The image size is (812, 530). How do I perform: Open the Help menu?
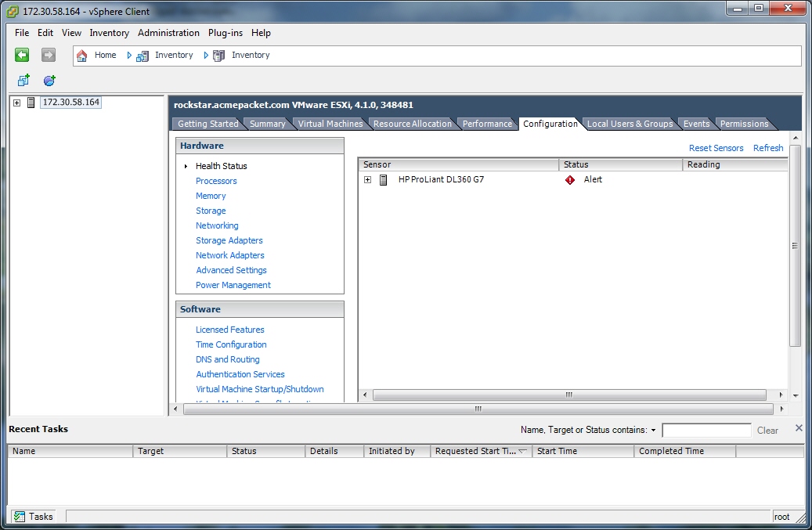coord(261,33)
